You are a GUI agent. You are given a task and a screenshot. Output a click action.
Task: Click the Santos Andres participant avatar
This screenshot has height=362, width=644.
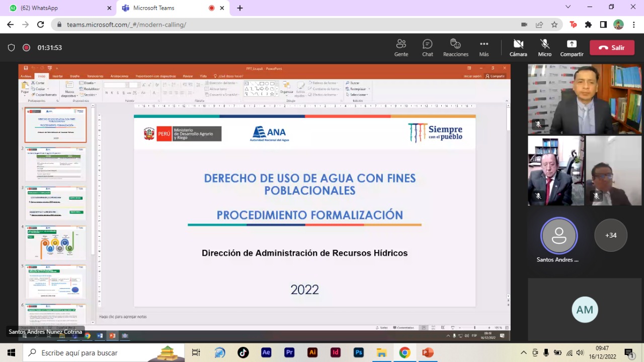click(559, 235)
